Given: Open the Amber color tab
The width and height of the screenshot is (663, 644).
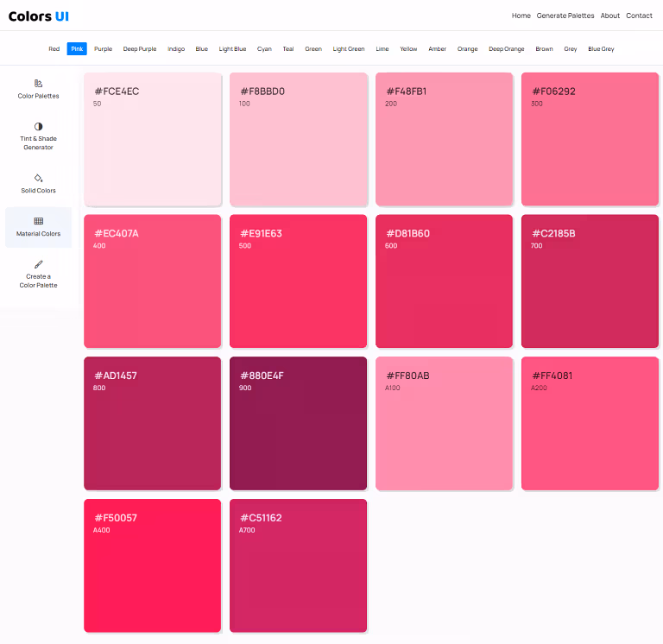Looking at the screenshot, I should (438, 49).
